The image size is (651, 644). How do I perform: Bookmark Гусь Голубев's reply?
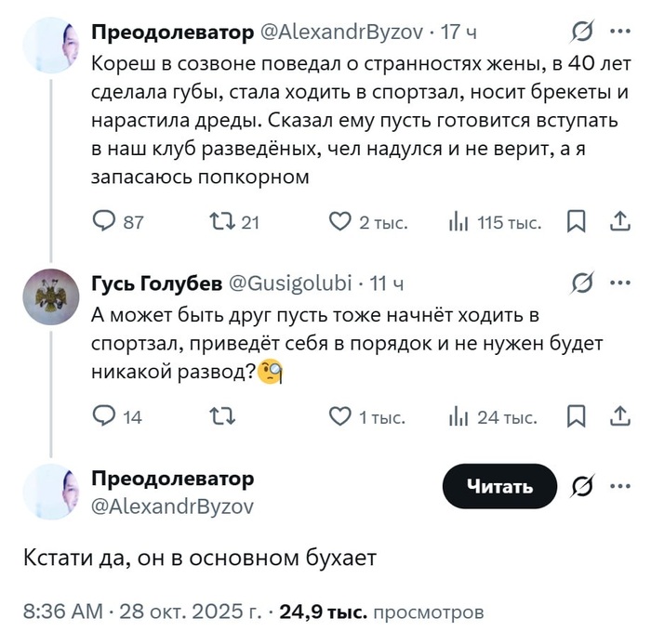coord(576,417)
